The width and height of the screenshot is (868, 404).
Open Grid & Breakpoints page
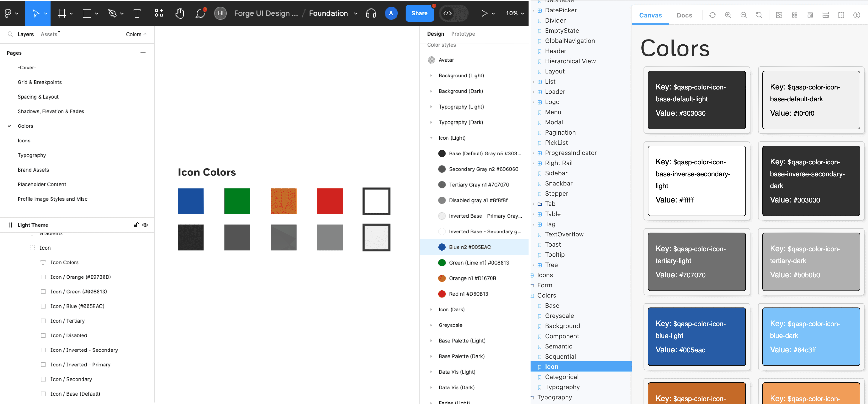click(40, 82)
